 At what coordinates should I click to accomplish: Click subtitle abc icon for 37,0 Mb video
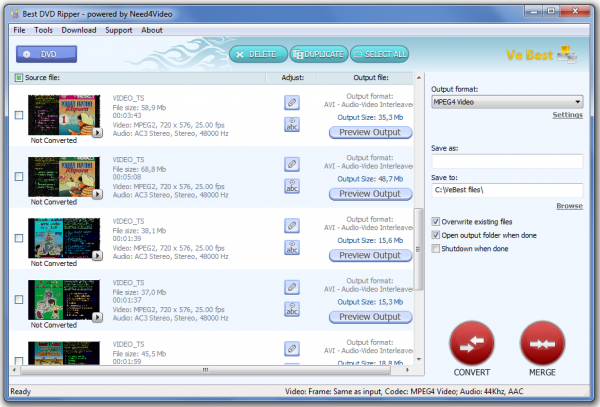pos(292,309)
